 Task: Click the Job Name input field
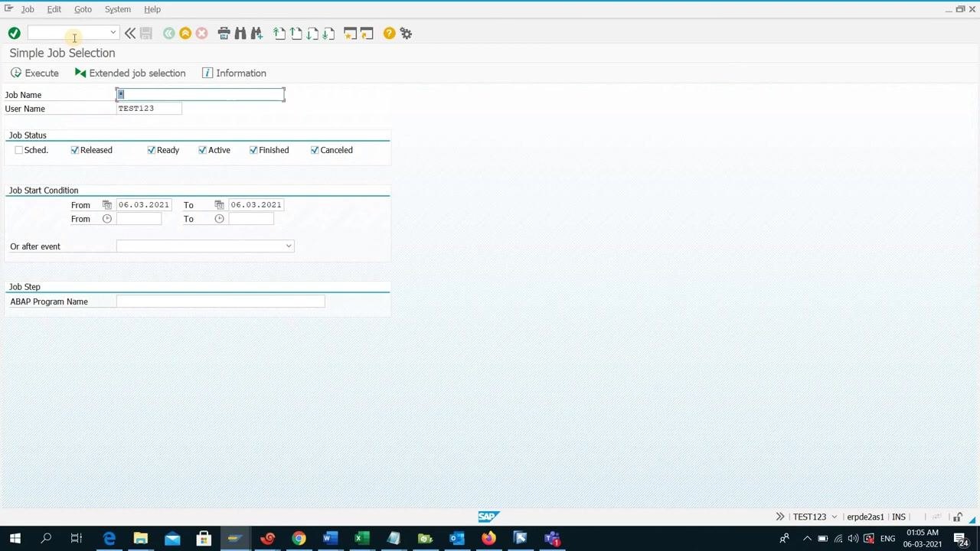201,94
